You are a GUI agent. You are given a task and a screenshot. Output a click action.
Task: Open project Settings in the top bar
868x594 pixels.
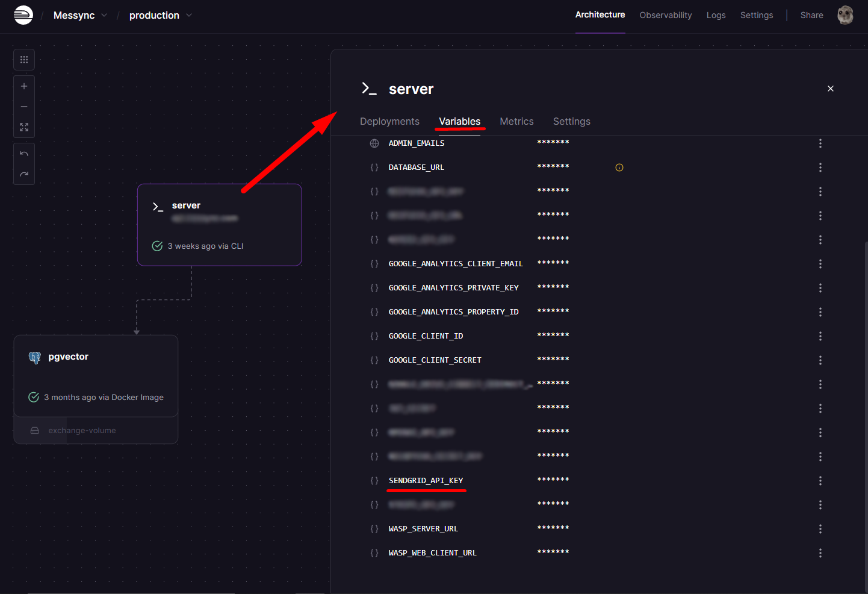(x=757, y=15)
